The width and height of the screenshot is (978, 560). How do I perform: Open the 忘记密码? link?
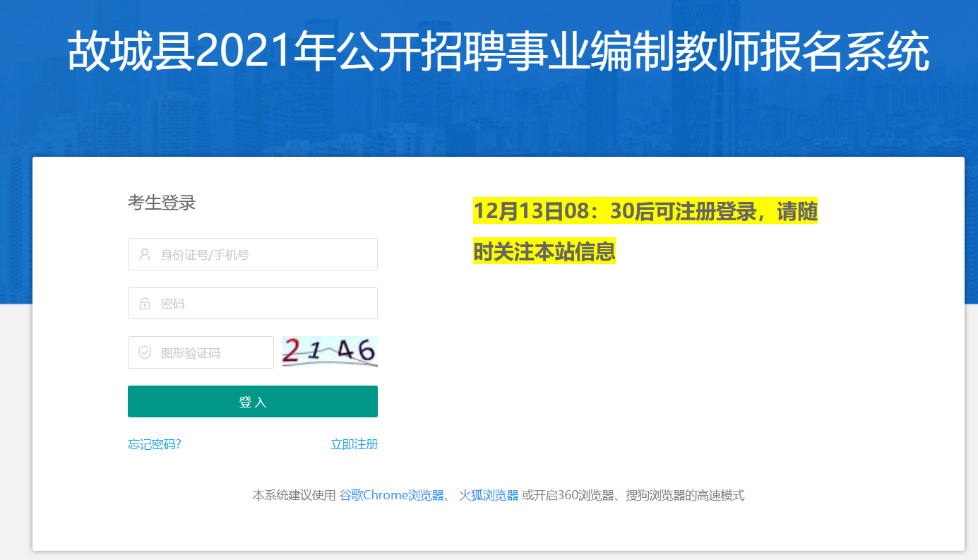coord(155,444)
